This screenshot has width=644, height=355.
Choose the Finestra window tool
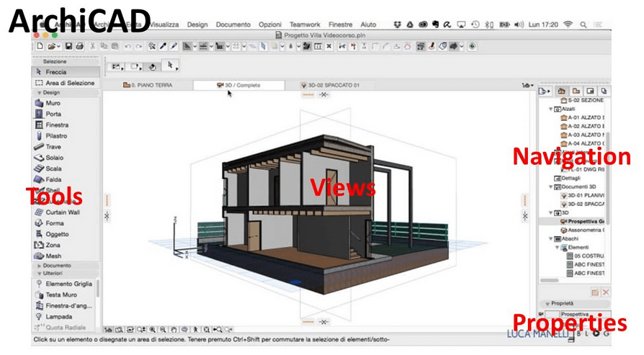pyautogui.click(x=56, y=125)
